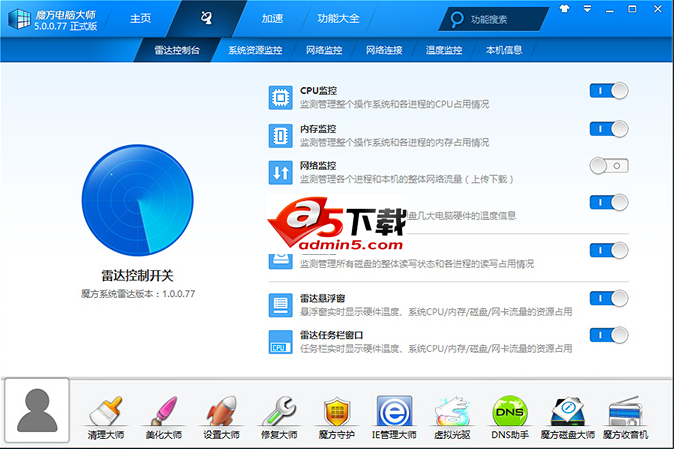Open the 网络连接 sub-tab
674x449 pixels.
384,50
